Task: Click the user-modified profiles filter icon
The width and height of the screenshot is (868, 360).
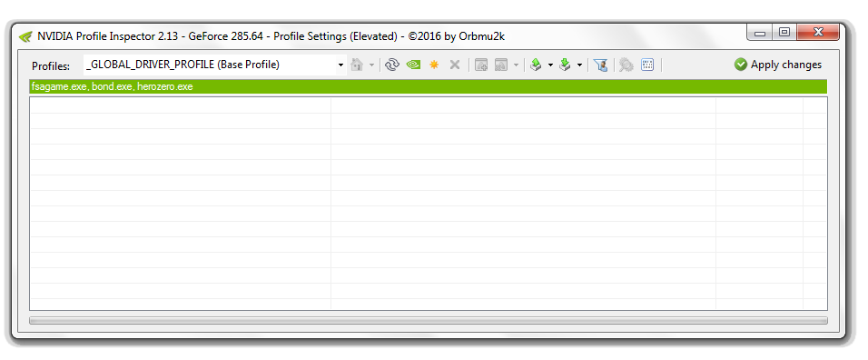Action: coord(600,65)
